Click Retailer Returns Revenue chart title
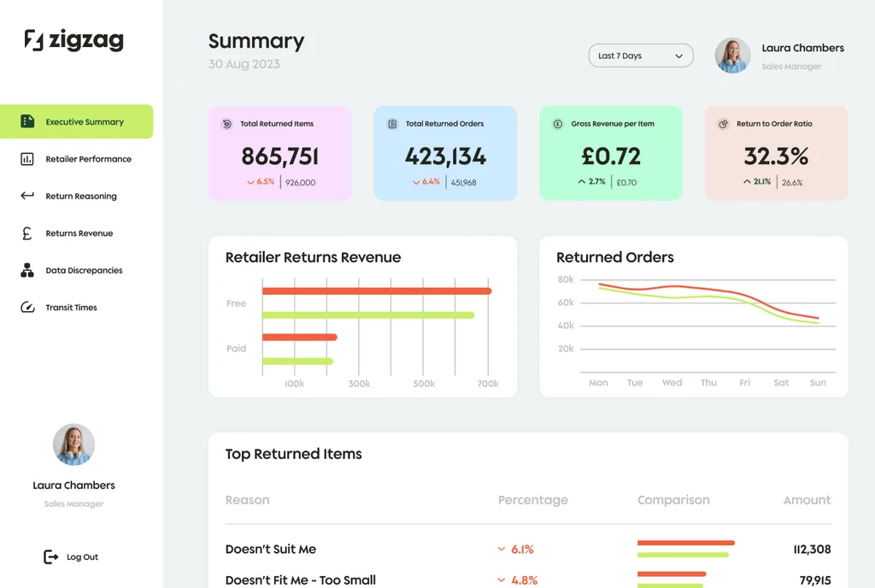 click(x=313, y=257)
